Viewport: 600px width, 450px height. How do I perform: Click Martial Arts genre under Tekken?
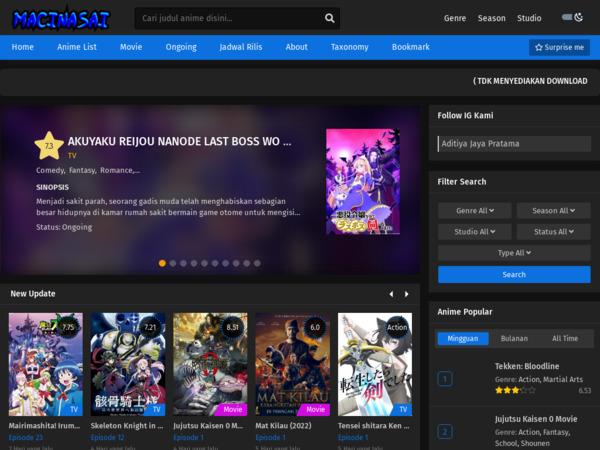coord(562,380)
